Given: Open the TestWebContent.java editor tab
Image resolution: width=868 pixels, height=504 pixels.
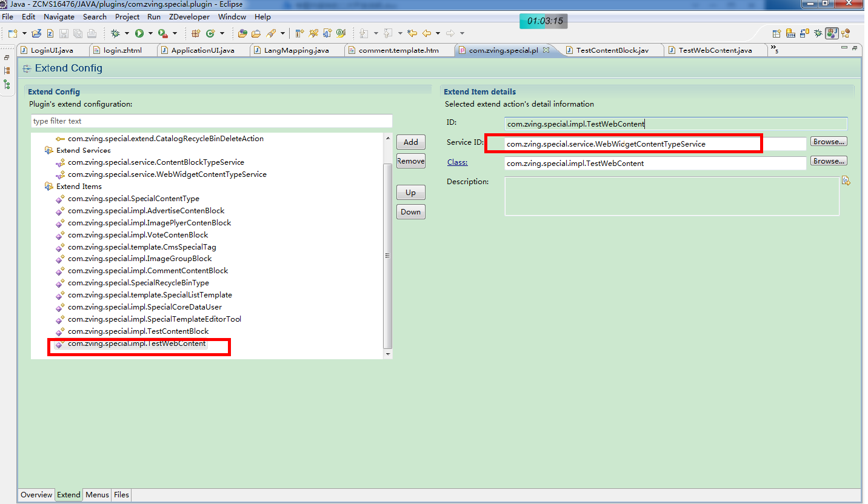Looking at the screenshot, I should coord(715,50).
